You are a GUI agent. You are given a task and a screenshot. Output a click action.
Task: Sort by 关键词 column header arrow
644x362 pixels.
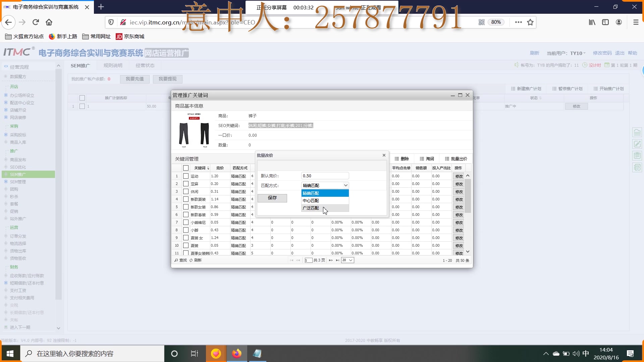click(x=208, y=168)
